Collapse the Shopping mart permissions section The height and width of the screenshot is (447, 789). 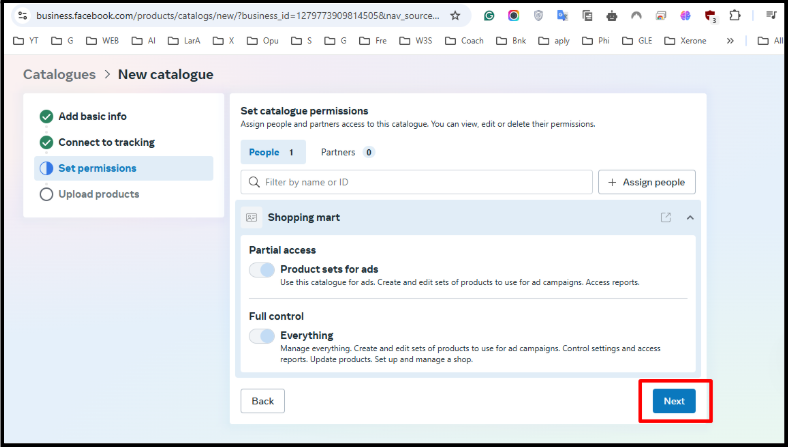690,217
